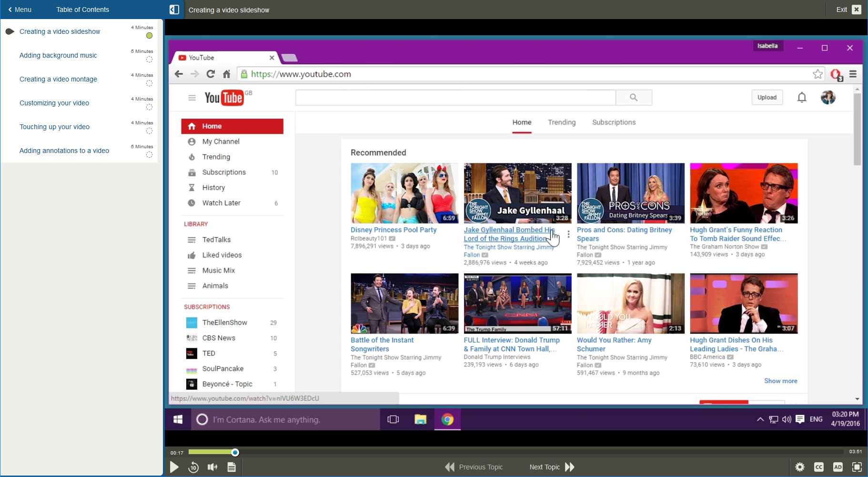
Task: Open Adding background music topic
Action: point(58,55)
